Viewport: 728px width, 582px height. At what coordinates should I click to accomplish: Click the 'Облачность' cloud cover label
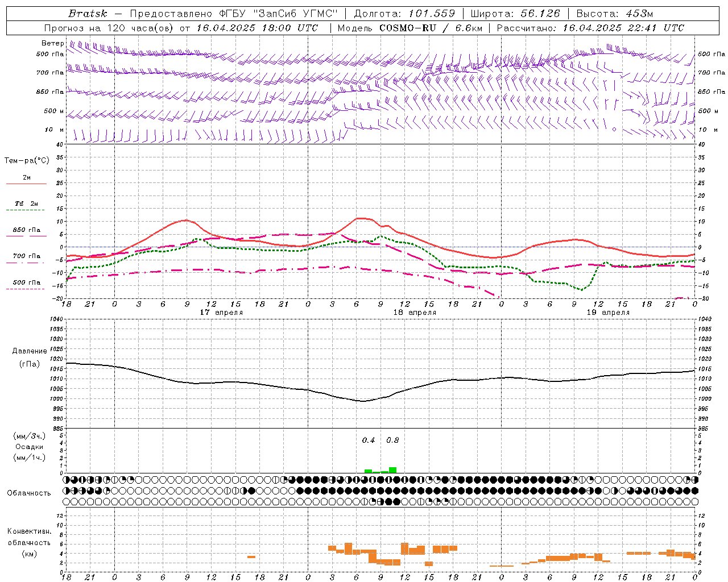[x=29, y=493]
